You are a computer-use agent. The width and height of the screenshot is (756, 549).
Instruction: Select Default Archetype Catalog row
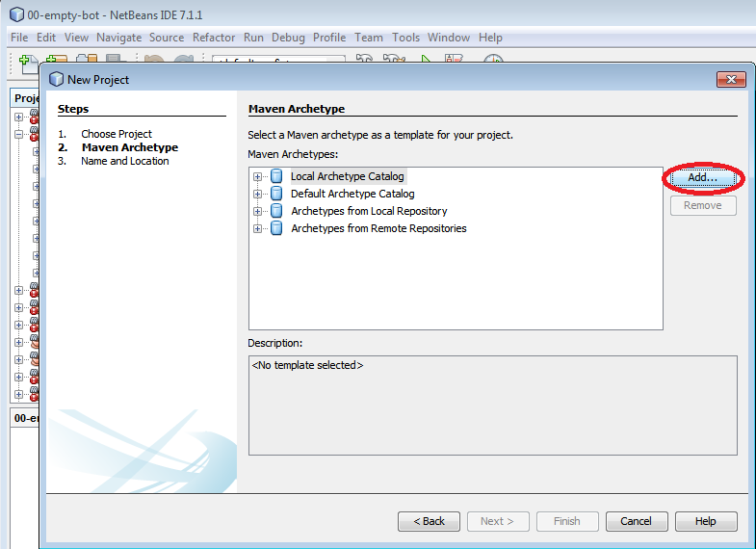352,194
